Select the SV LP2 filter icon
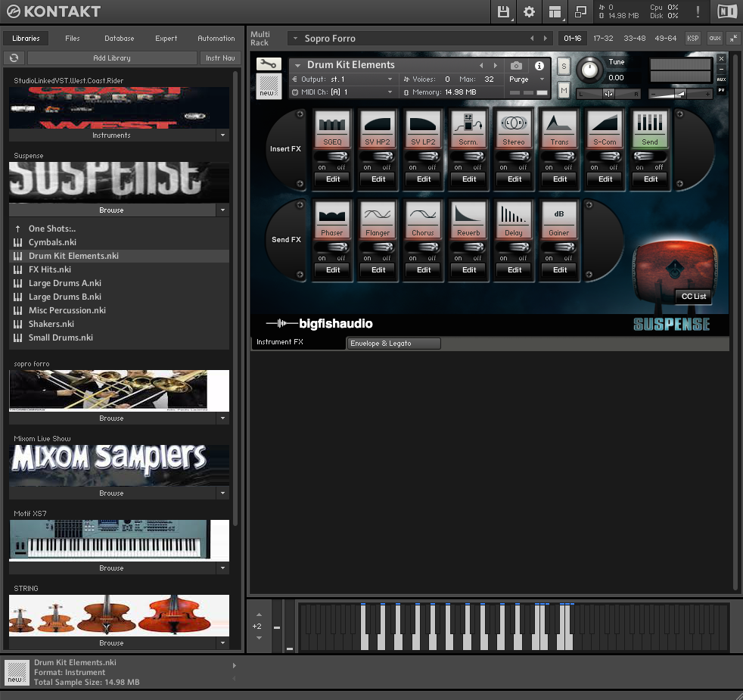Image resolution: width=743 pixels, height=700 pixels. 423,129
